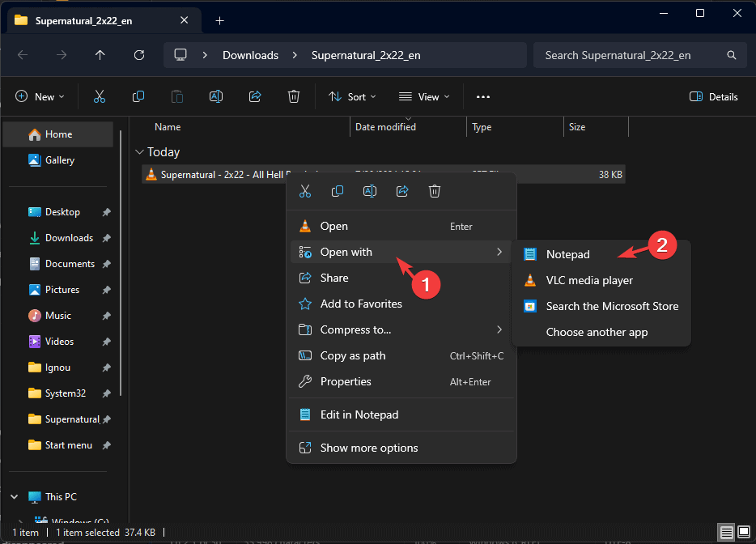Click the PC icon in address bar
Screen dimensions: 756x544
pyautogui.click(x=181, y=55)
